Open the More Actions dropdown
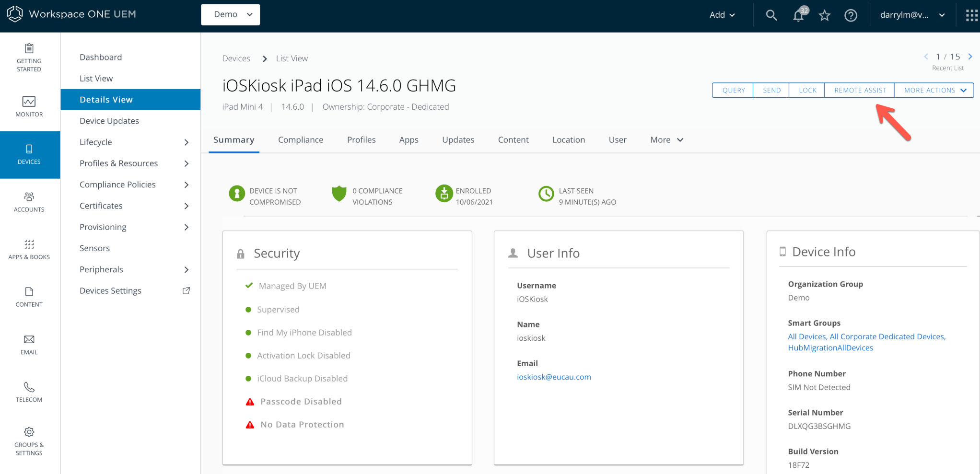Viewport: 980px width, 474px height. 933,90
